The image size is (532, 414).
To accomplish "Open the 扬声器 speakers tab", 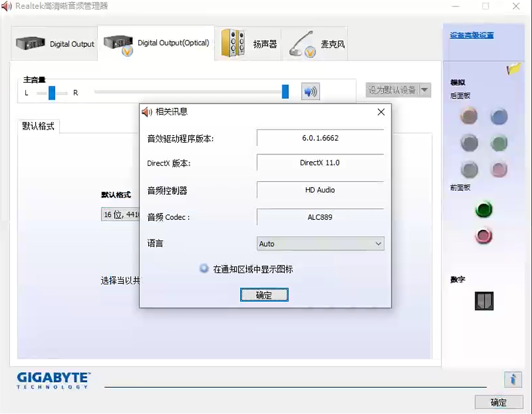I will (x=248, y=43).
